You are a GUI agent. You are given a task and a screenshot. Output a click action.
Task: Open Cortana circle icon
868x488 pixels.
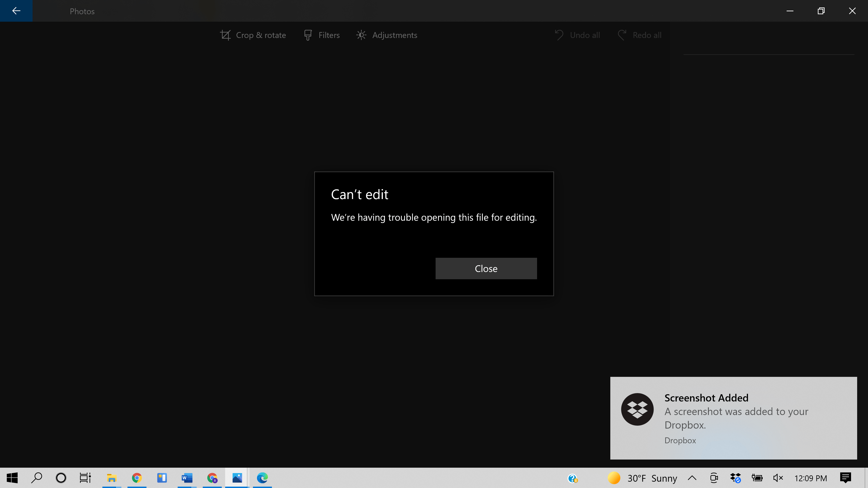(61, 478)
